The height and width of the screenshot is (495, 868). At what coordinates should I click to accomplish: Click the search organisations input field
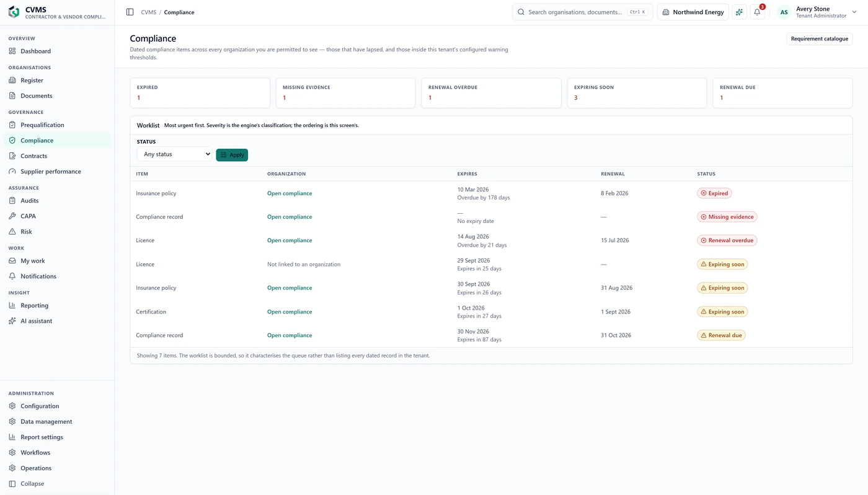click(582, 12)
